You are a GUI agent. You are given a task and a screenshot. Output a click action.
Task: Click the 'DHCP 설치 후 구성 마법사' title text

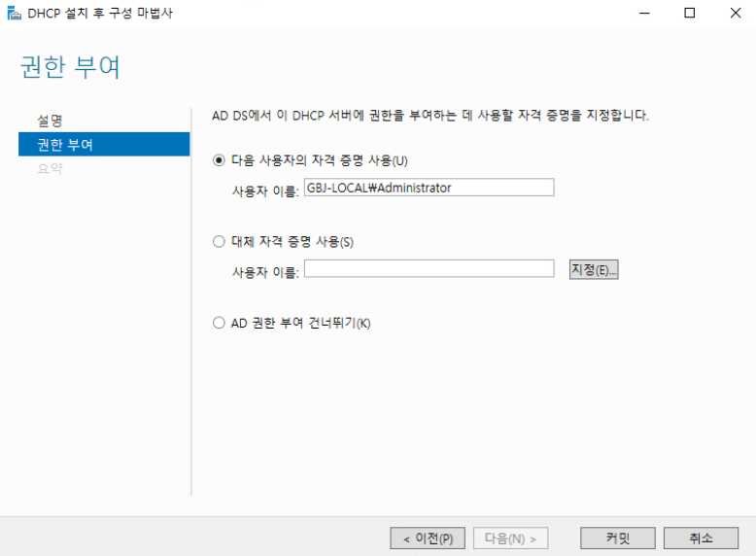pos(100,13)
